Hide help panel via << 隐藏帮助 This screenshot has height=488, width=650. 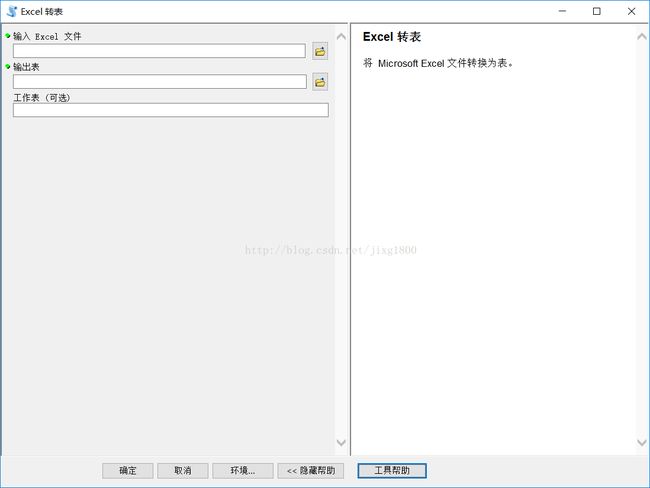point(311,471)
